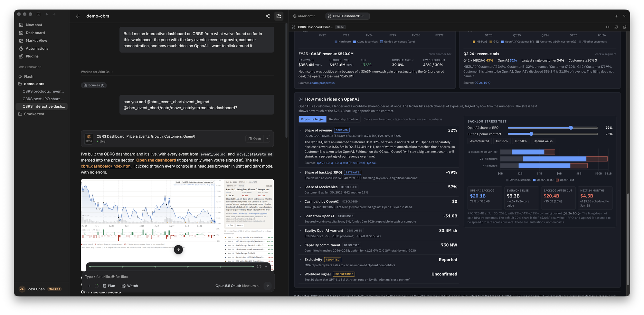Select the CBRS Dashboard preview tab

click(x=347, y=16)
